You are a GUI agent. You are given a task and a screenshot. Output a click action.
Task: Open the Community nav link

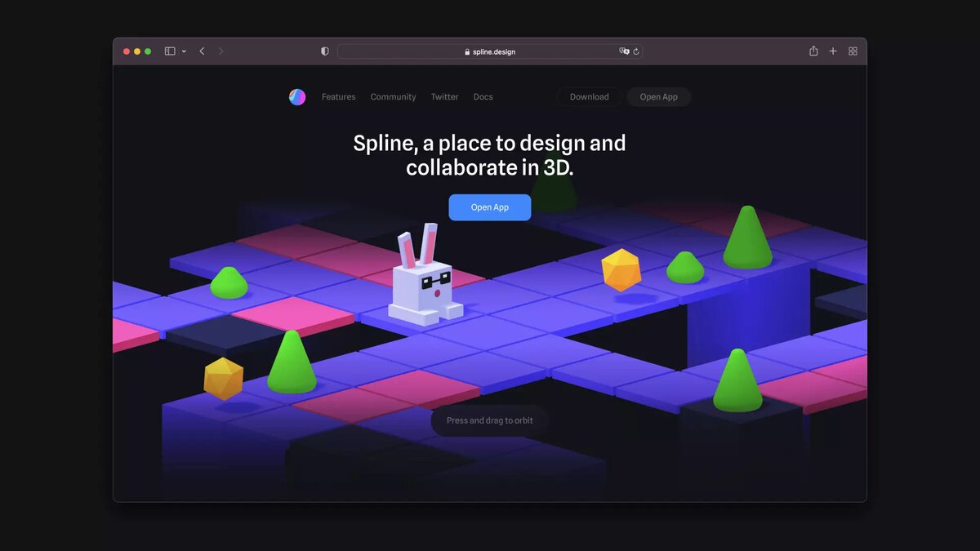click(x=393, y=97)
